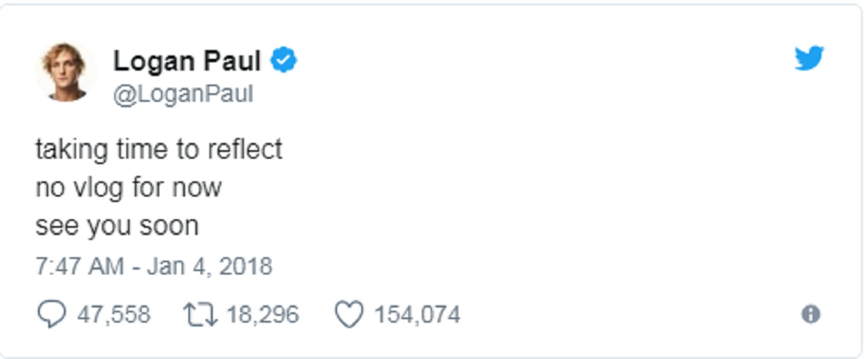Like the tweet with the heart icon
Viewport: 868px width, 359px height.
350,314
